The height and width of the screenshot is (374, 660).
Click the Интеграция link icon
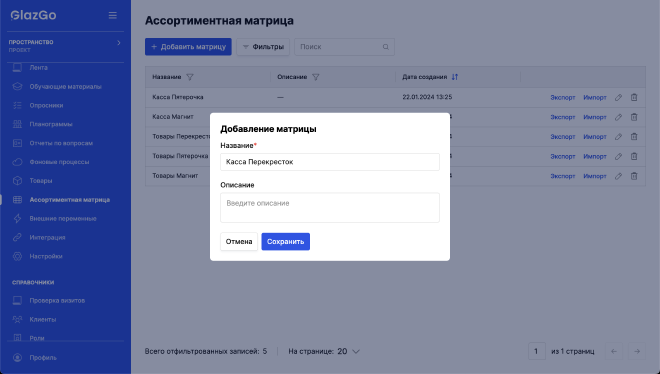coord(17,238)
